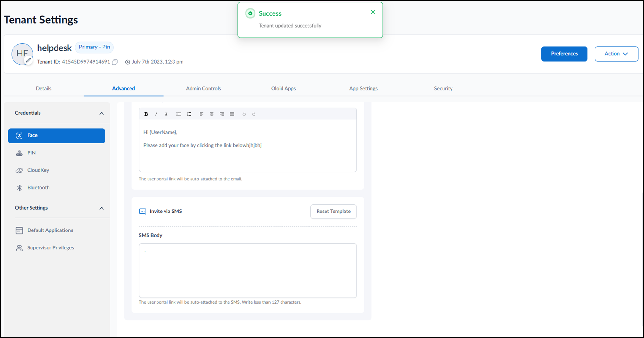Image resolution: width=644 pixels, height=338 pixels.
Task: Toggle bold formatting in email editor
Action: [146, 114]
